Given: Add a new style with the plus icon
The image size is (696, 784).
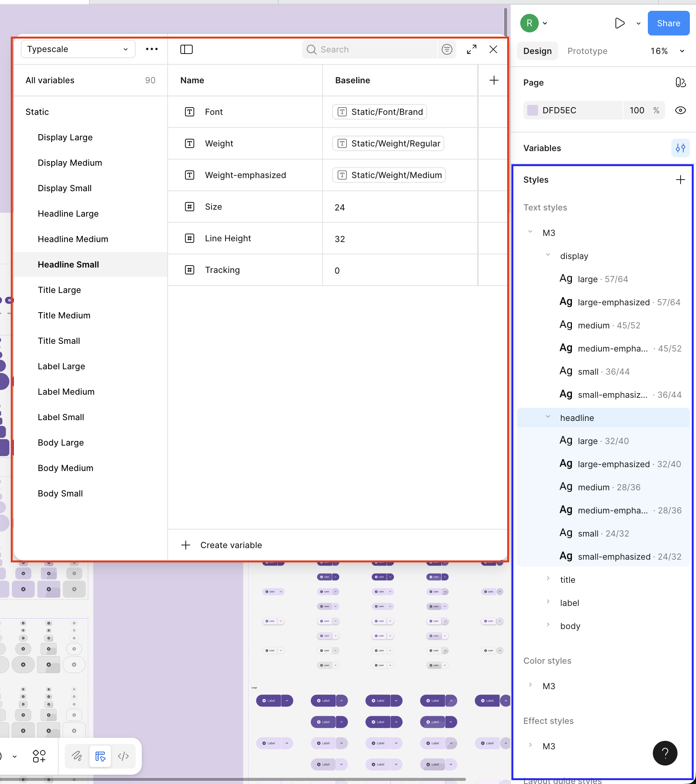Looking at the screenshot, I should [681, 180].
